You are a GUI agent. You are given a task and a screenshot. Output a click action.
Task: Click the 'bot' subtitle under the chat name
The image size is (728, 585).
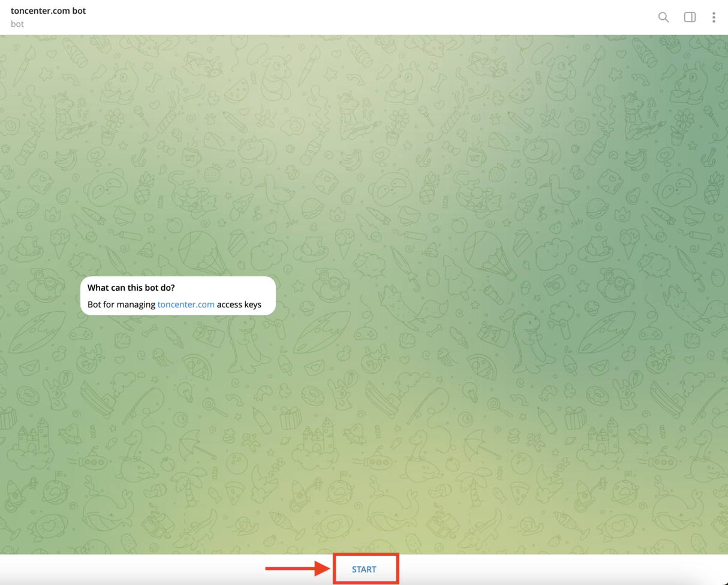click(17, 24)
